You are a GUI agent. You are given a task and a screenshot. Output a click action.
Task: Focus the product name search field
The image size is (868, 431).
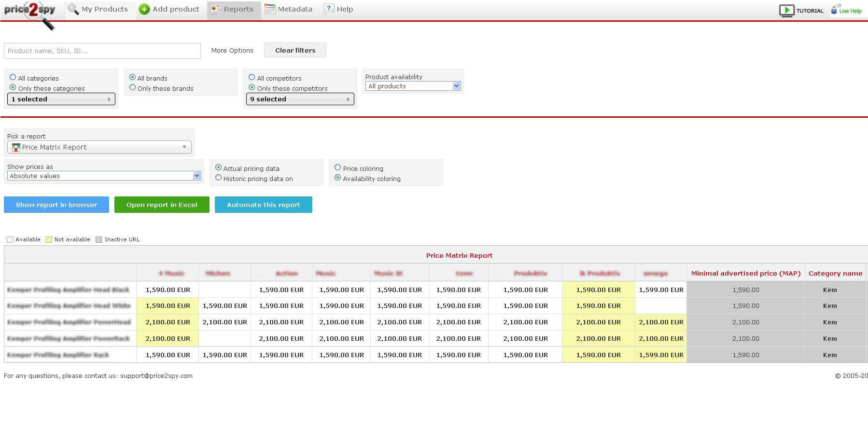tap(102, 51)
